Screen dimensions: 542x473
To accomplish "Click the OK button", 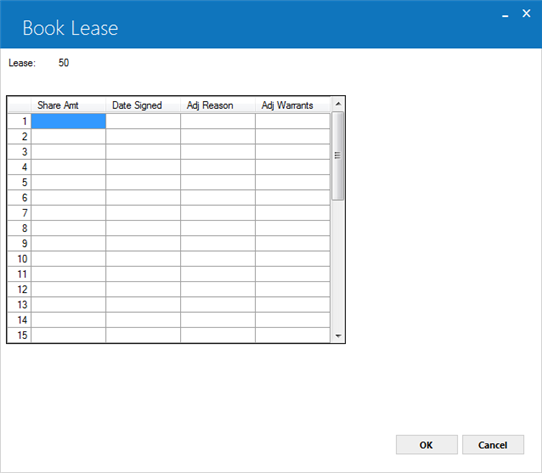I will [427, 445].
